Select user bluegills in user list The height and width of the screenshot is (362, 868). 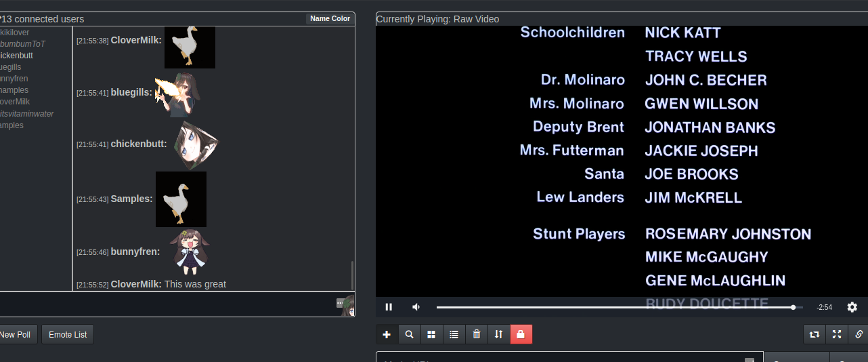tap(10, 67)
